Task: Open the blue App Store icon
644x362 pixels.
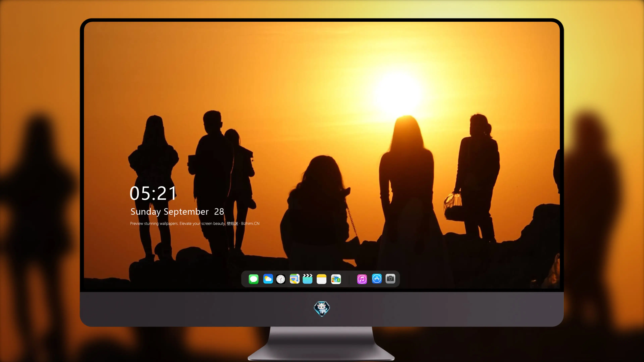Action: [x=377, y=279]
